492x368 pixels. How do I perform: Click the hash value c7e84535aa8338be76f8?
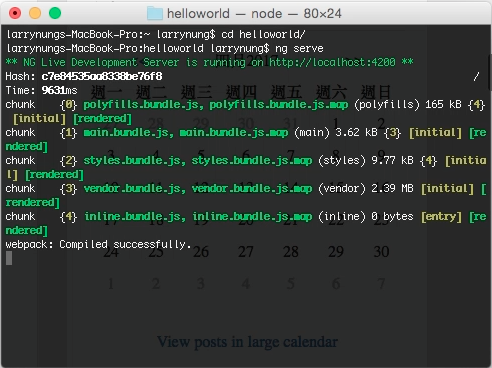click(102, 76)
